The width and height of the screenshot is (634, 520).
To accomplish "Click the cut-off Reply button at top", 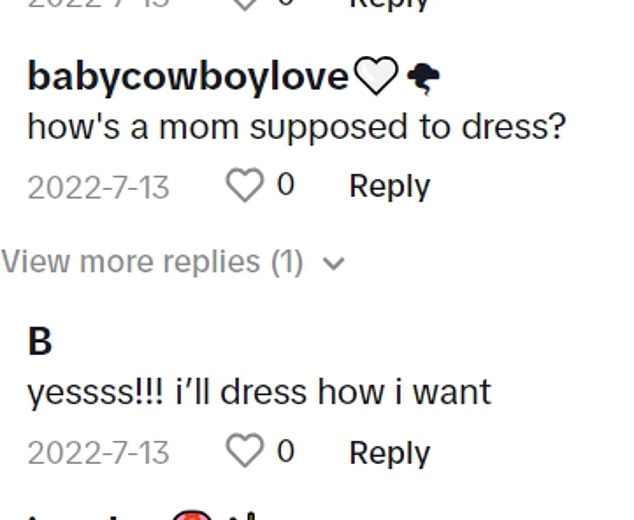I will pyautogui.click(x=389, y=4).
